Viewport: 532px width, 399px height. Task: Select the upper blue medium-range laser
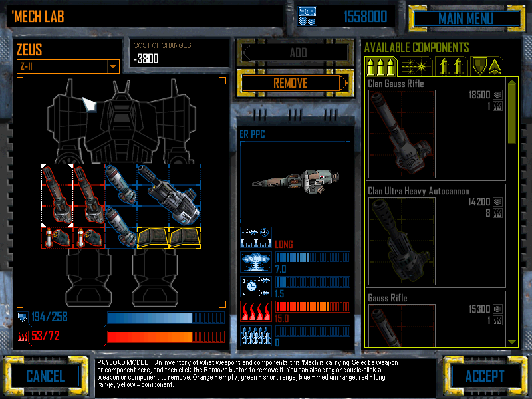121,185
